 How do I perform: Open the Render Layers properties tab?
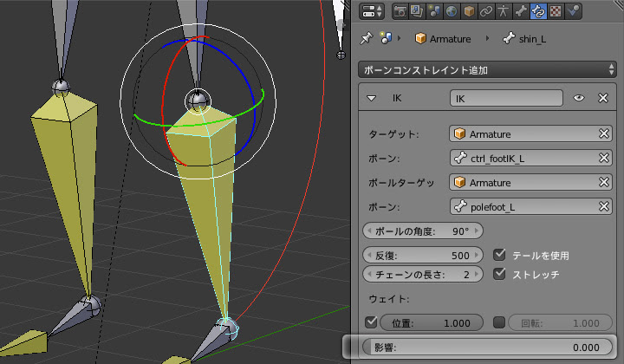pyautogui.click(x=416, y=11)
